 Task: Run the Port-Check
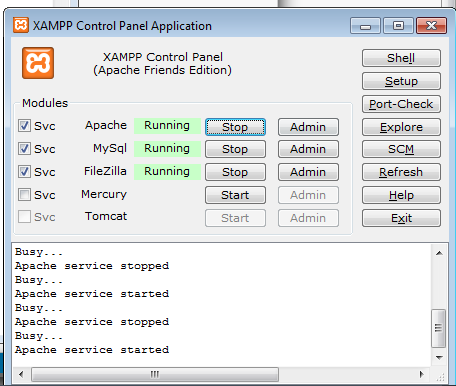coord(401,104)
